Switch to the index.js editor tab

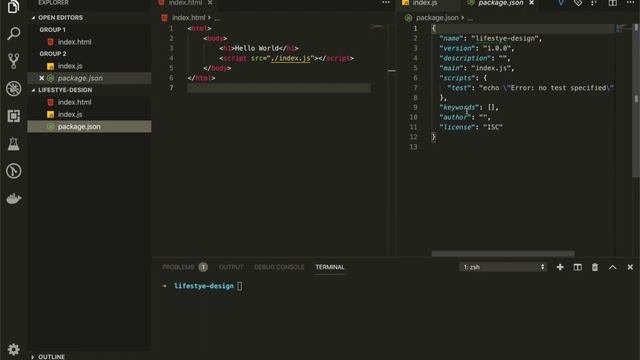[x=424, y=3]
